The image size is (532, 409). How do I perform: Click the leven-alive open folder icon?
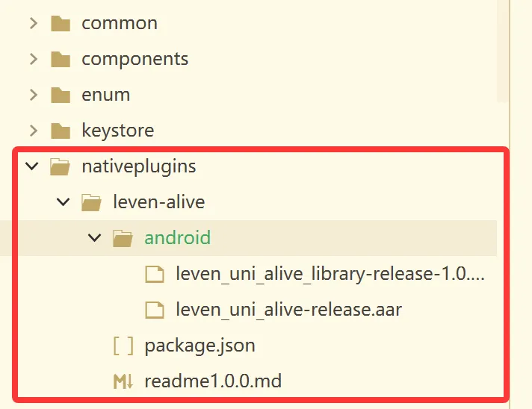click(x=91, y=202)
